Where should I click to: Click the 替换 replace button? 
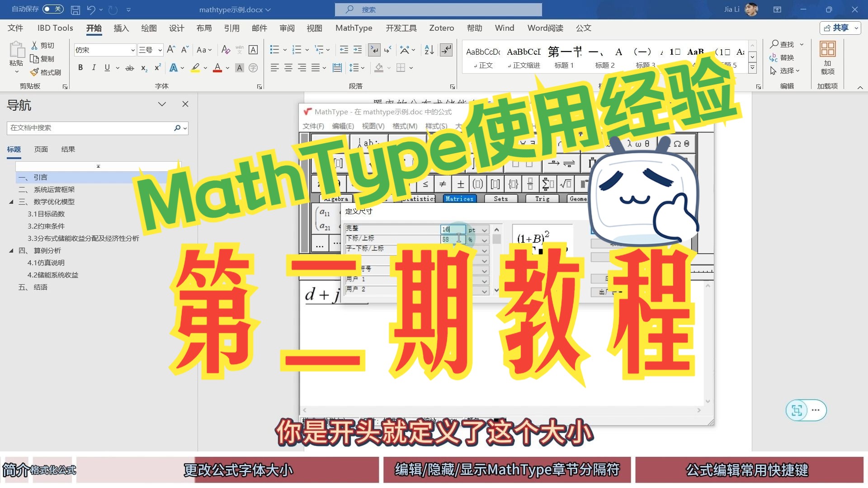click(x=782, y=58)
